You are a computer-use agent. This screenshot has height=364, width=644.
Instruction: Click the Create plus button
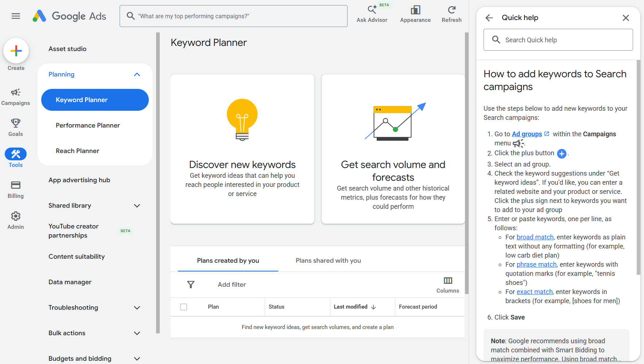[x=16, y=51]
